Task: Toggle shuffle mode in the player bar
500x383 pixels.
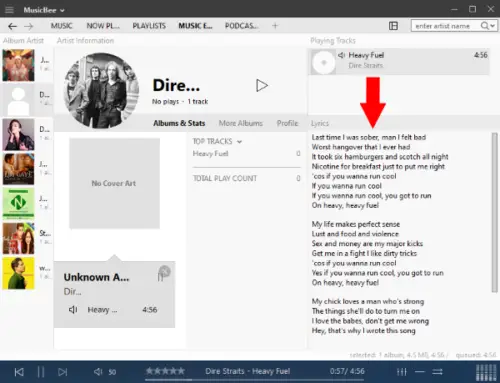Action: pos(437,372)
